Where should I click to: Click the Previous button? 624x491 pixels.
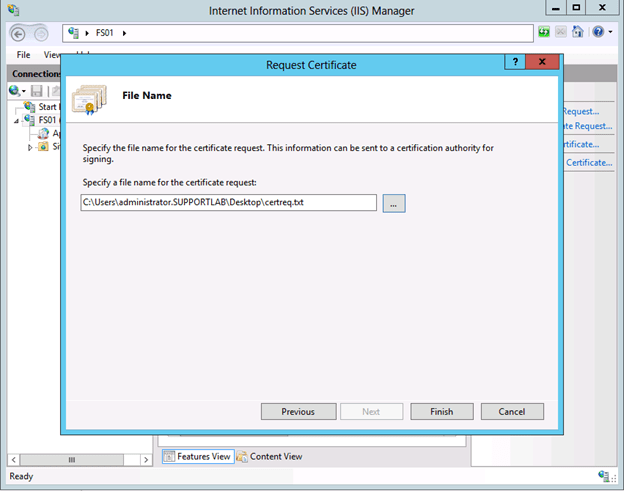[298, 412]
